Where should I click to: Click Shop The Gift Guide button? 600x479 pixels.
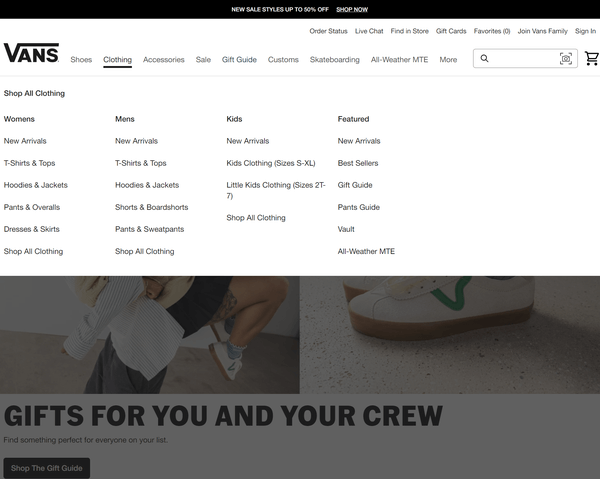pos(47,468)
